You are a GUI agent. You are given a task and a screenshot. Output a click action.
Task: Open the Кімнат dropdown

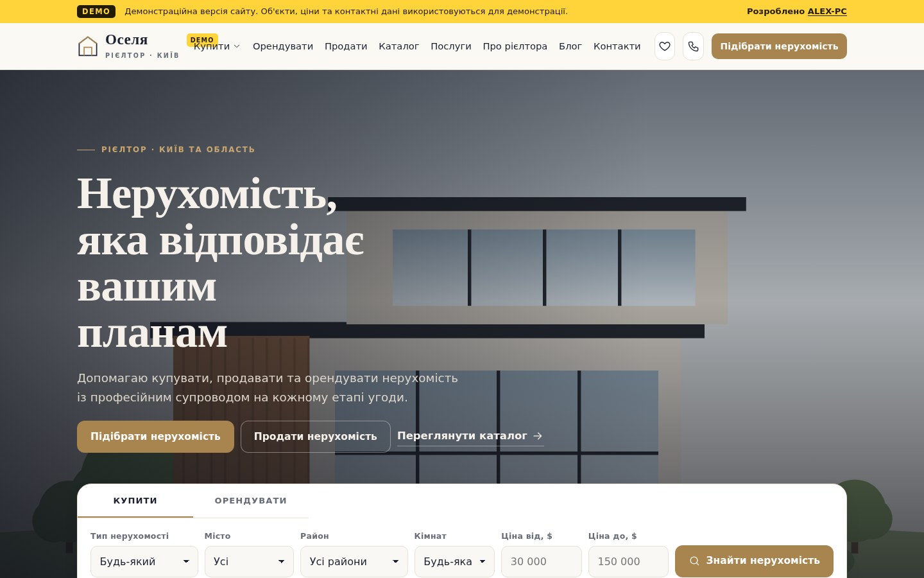(454, 561)
